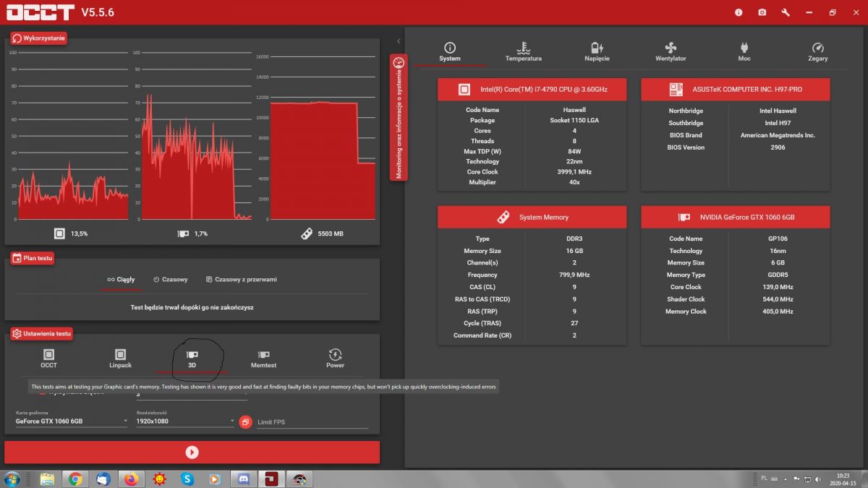Click the memory usage icon showing 5503 MB
Screen dimensions: 868x488
point(307,234)
